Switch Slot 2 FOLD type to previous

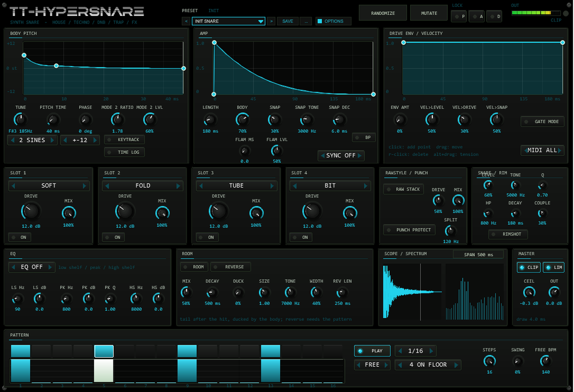[x=107, y=186]
